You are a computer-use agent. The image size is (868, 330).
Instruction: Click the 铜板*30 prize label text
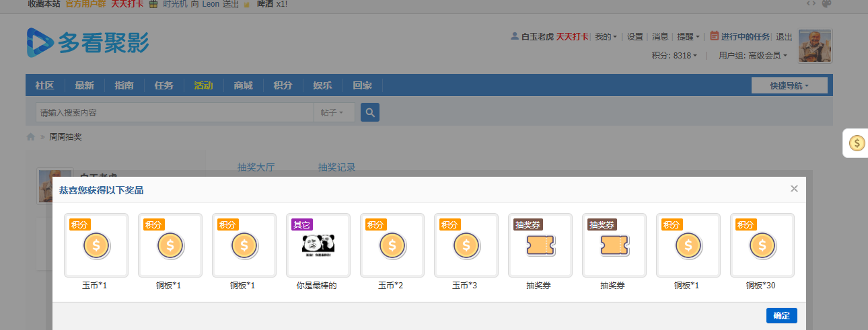click(x=760, y=286)
